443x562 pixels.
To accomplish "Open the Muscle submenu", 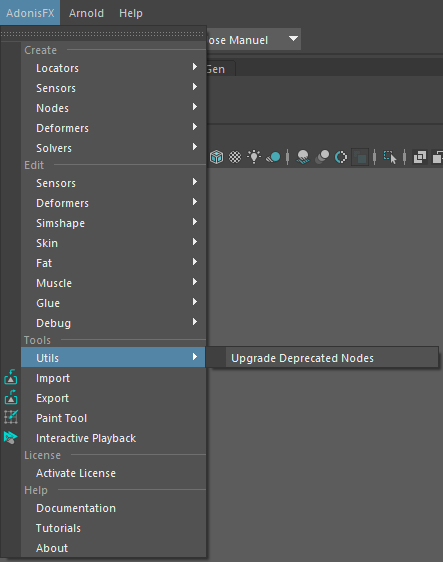I will (x=113, y=283).
